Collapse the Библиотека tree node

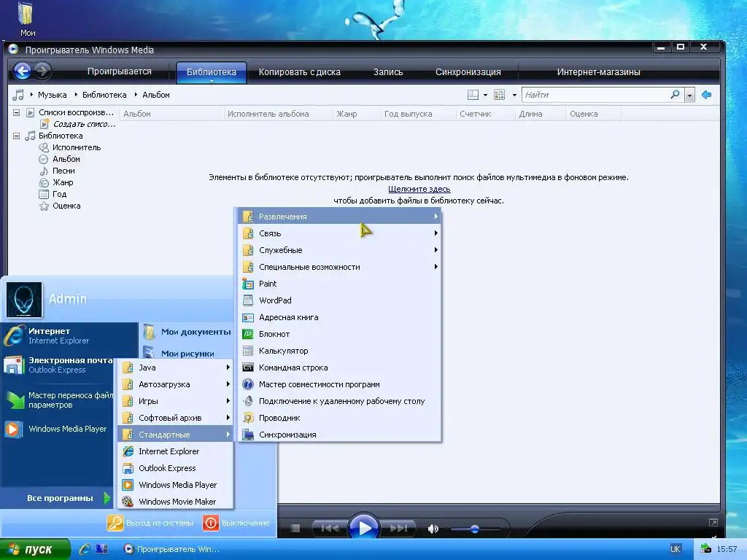[16, 136]
